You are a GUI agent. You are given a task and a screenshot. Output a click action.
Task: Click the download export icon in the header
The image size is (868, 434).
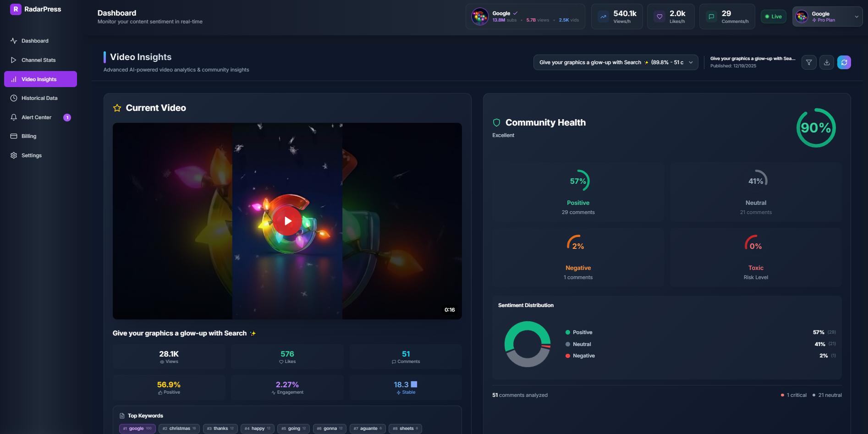point(826,62)
